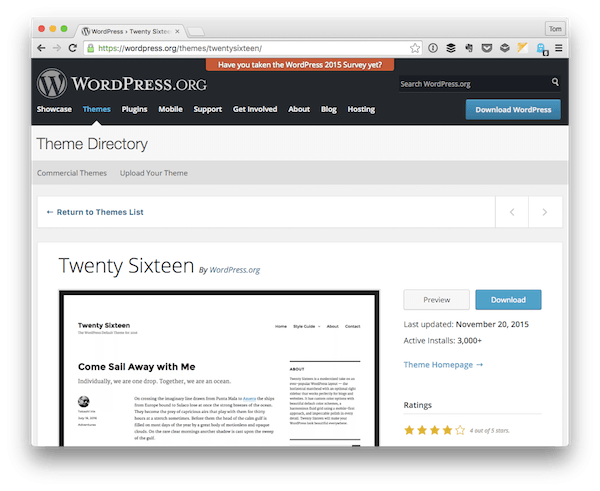
Task: Click the 'Active Installs: 3,000+' text
Action: pos(442,341)
